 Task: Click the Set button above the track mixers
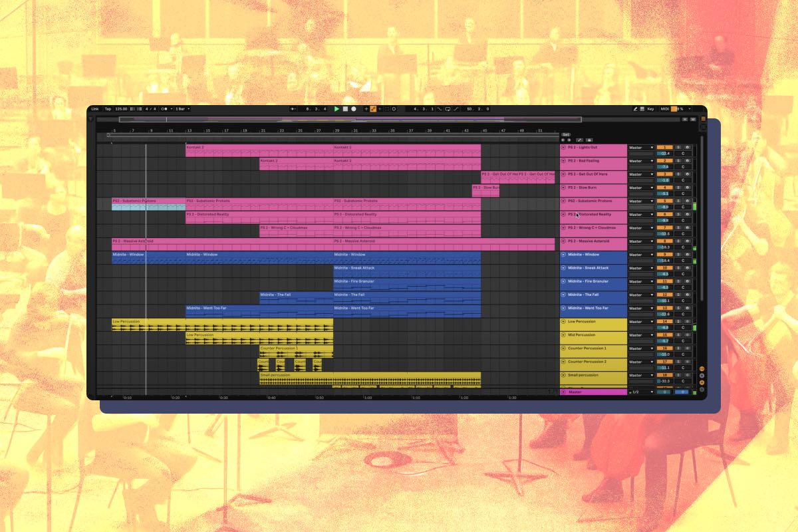[x=566, y=134]
